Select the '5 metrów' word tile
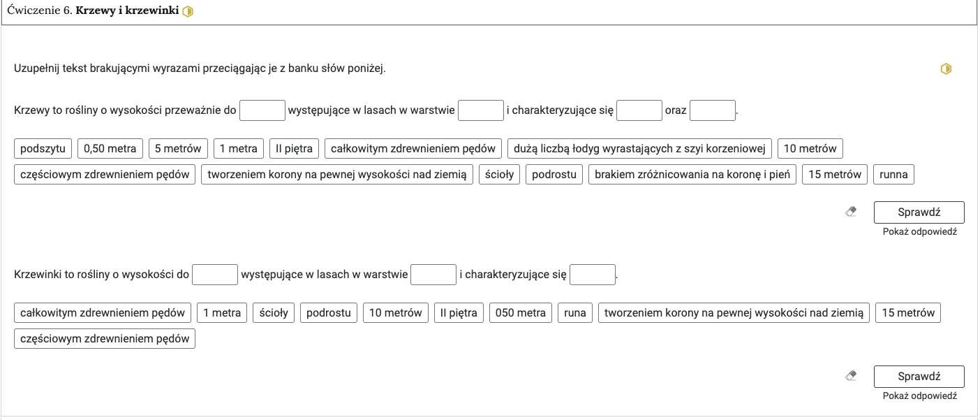Screen dimensions: 980x420 coord(178,148)
